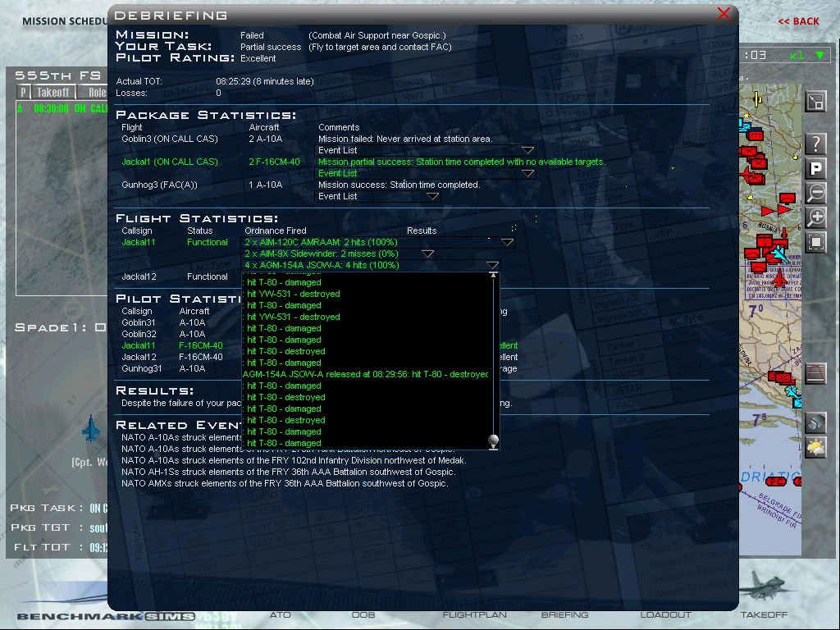The height and width of the screenshot is (630, 840).
Task: Click the red arrow flight markers on map
Action: point(777,210)
